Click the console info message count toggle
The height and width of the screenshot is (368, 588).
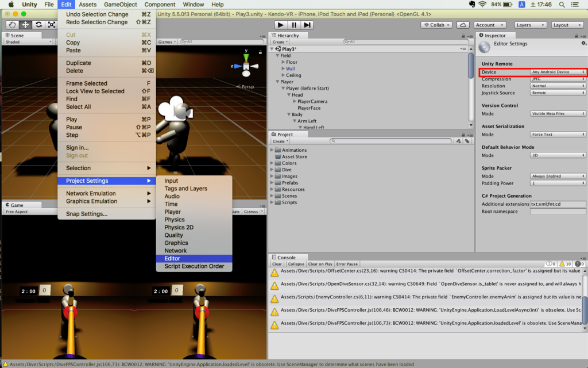click(551, 264)
